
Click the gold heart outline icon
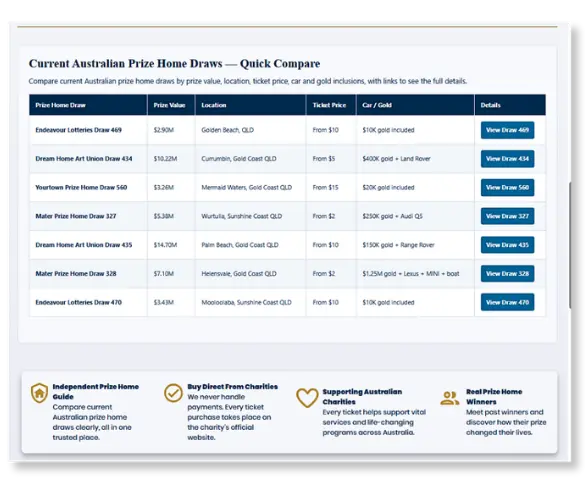click(307, 398)
